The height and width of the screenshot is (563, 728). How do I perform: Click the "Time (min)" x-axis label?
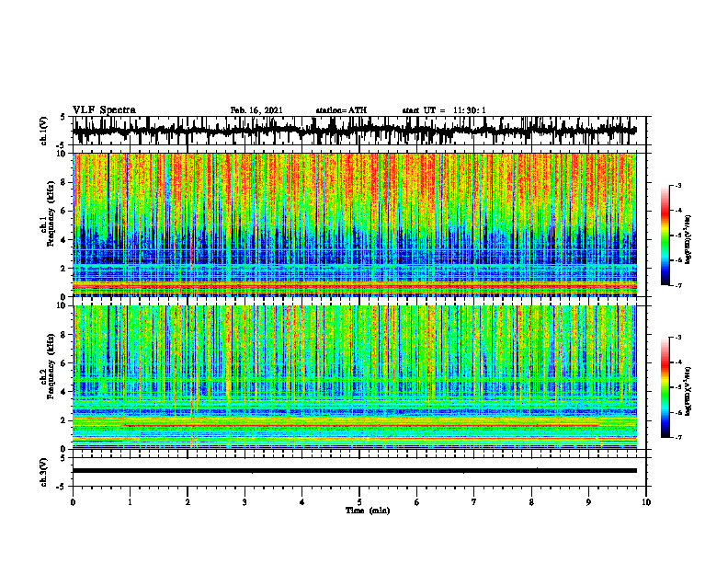click(368, 511)
